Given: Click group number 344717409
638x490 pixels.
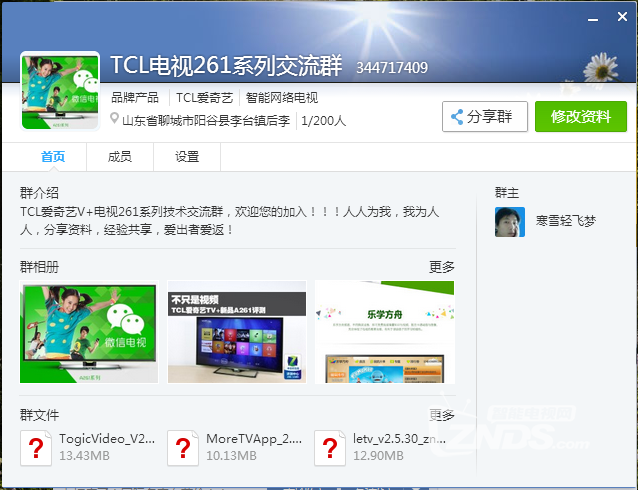Looking at the screenshot, I should pos(392,68).
